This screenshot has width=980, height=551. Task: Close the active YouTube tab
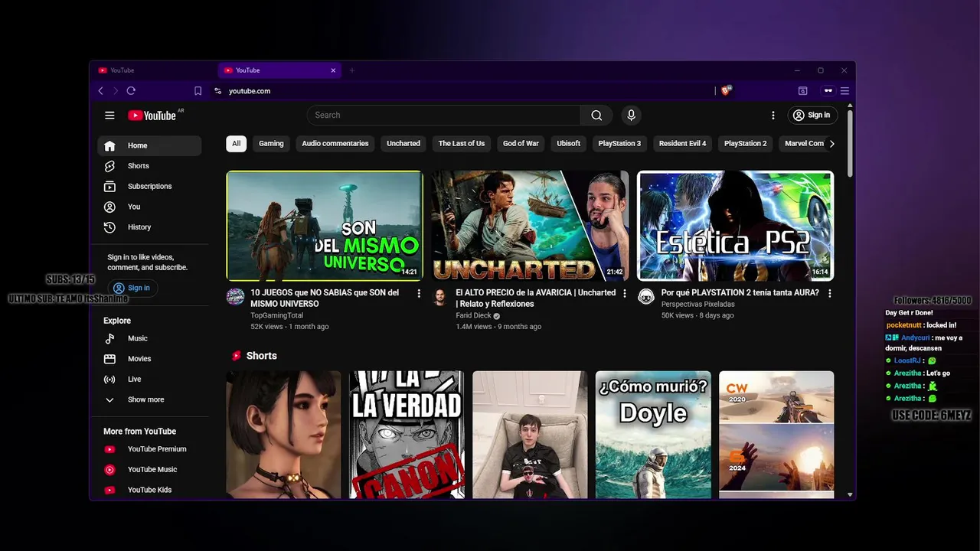tap(333, 70)
